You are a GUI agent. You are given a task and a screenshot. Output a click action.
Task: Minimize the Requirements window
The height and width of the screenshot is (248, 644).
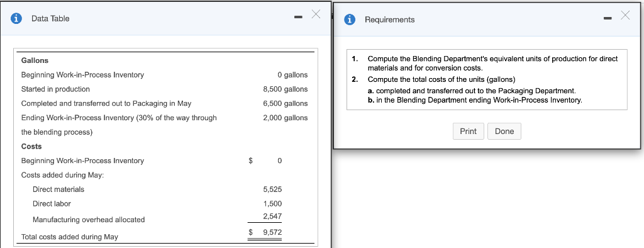coord(608,18)
